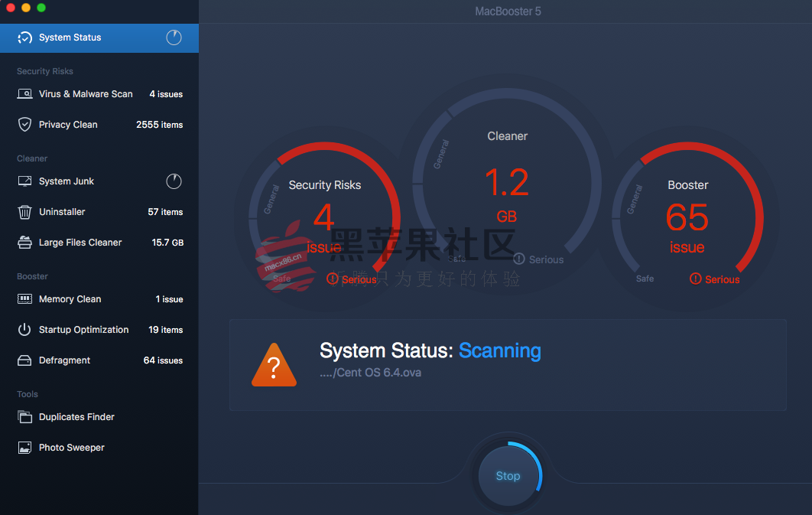Screen dimensions: 812x515
Task: Click the System Status sidebar icon
Action: (25, 37)
